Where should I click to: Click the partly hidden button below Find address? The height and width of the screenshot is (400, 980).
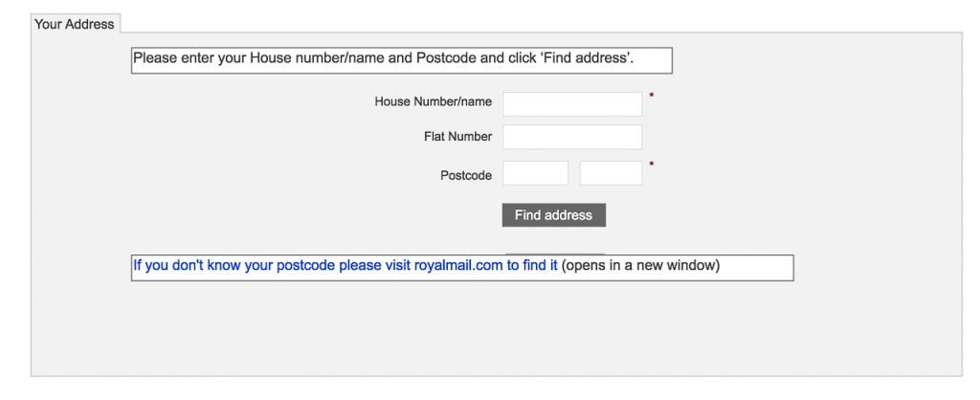point(553,253)
